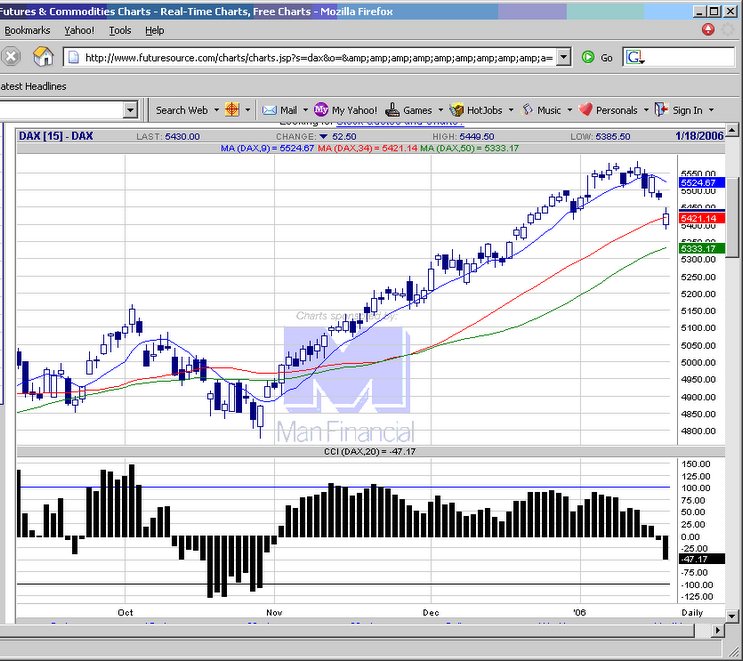Click the vertical scrollbar thumb
This screenshot has width=743, height=661.
pos(732,218)
